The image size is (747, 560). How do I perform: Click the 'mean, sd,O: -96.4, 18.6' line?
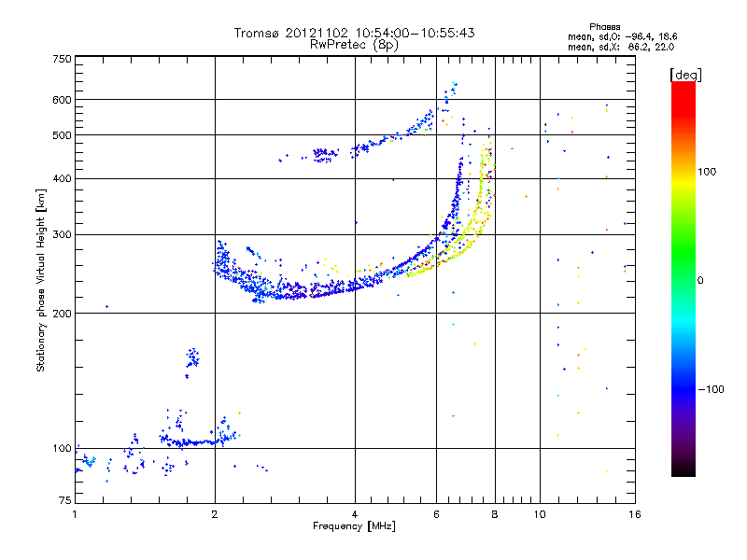click(622, 36)
